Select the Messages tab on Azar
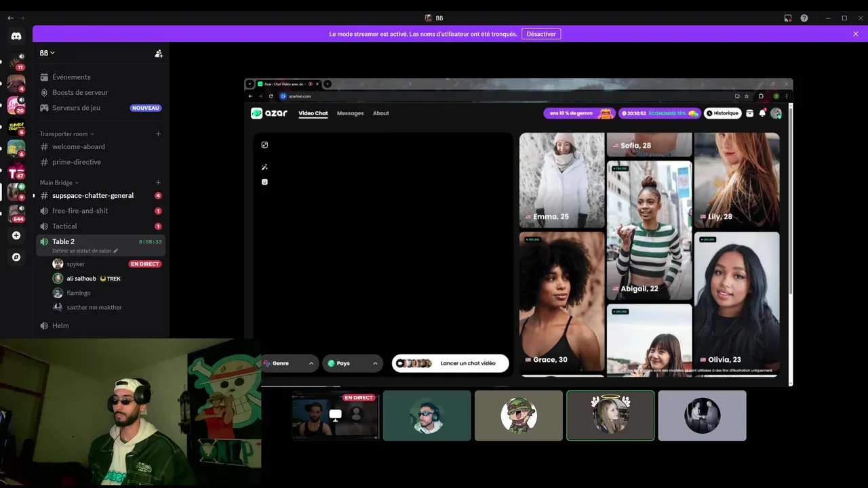The height and width of the screenshot is (488, 868). [x=351, y=113]
